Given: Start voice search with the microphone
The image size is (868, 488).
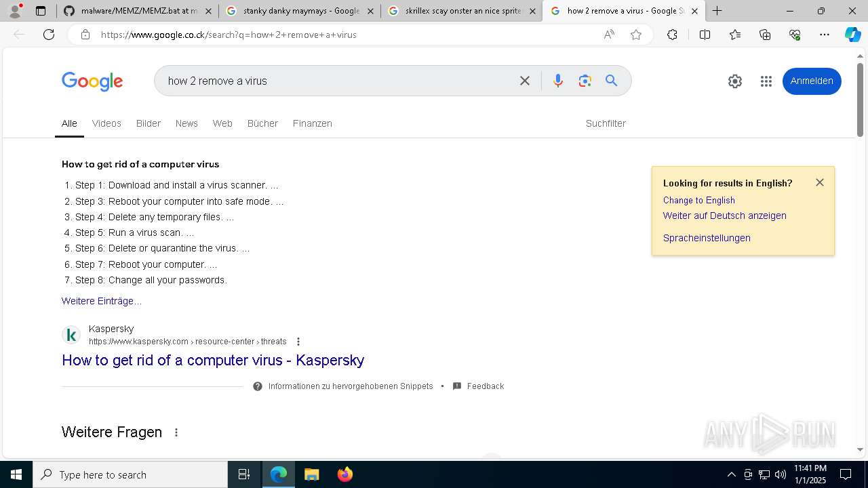Looking at the screenshot, I should click(557, 81).
